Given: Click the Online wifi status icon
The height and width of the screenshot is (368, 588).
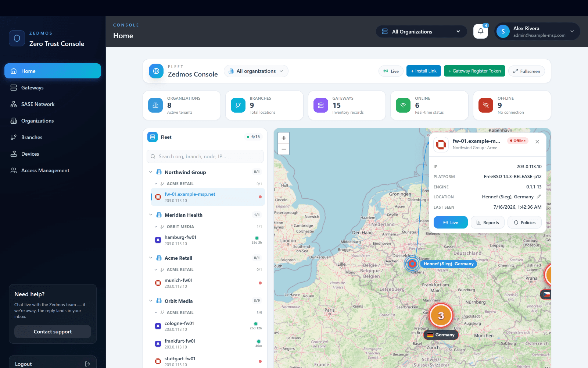Looking at the screenshot, I should [x=403, y=105].
